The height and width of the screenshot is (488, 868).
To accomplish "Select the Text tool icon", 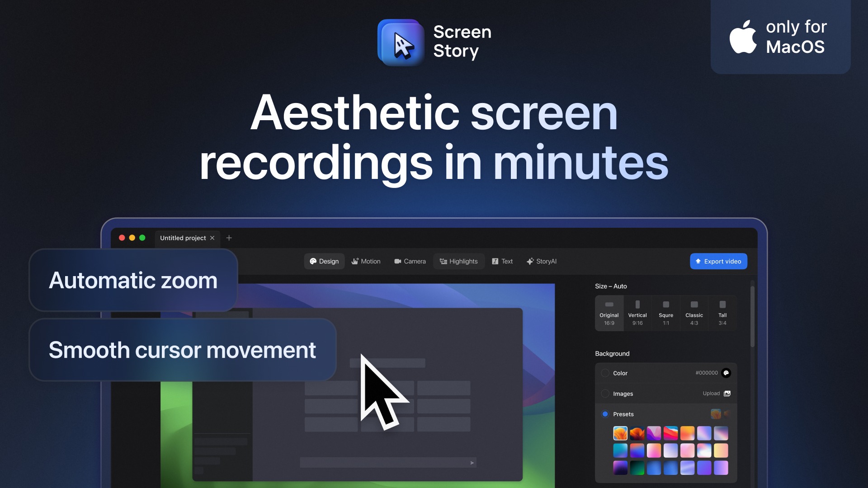I will [494, 261].
